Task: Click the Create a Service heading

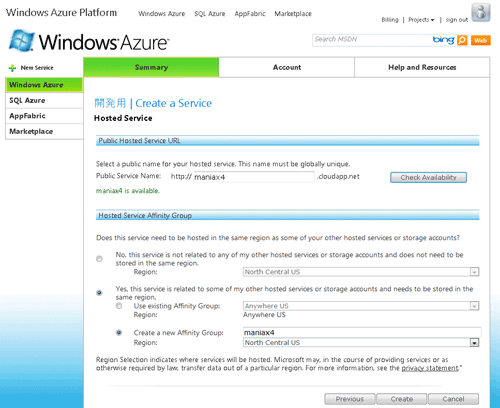Action: pos(173,103)
